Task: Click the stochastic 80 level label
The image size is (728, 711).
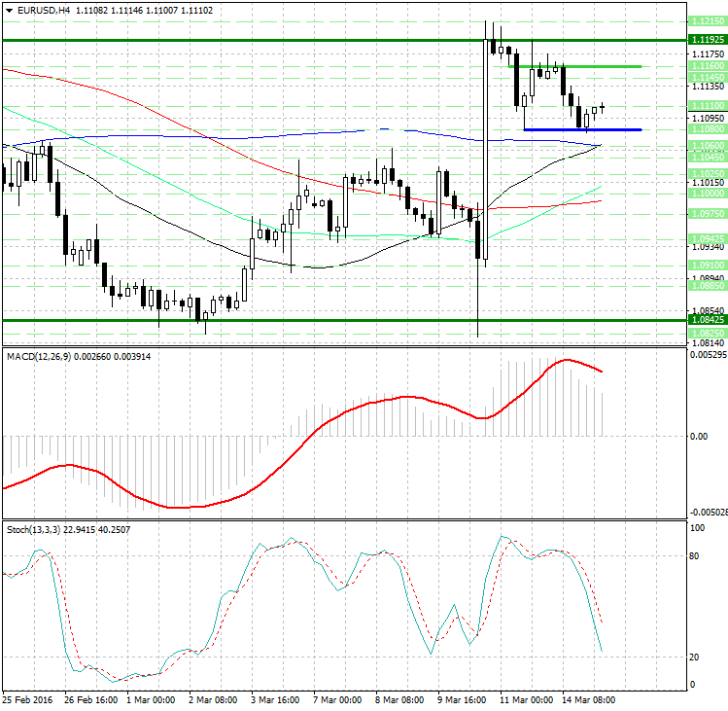Action: [694, 556]
